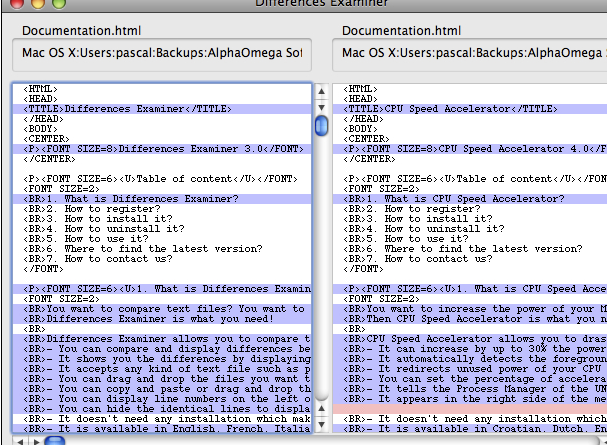Click the left 'Documentation.html' file name label
This screenshot has height=445, width=607.
point(81,31)
